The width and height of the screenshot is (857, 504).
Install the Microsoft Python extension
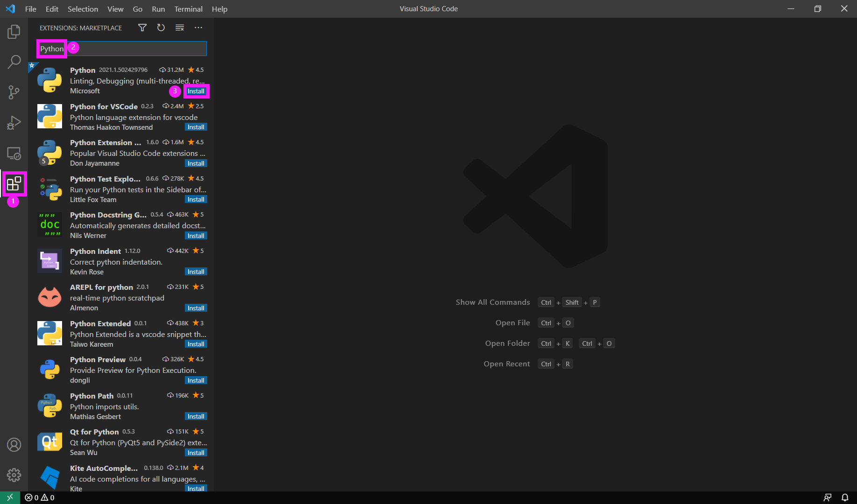pos(196,91)
